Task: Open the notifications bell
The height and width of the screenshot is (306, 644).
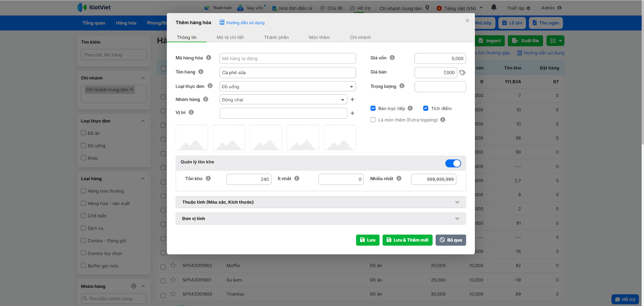Action: 494,7
